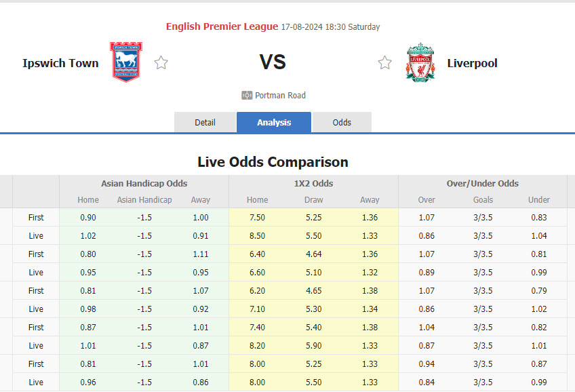Click the first Live row Home odds 1.02
575x392 pixels.
click(88, 235)
